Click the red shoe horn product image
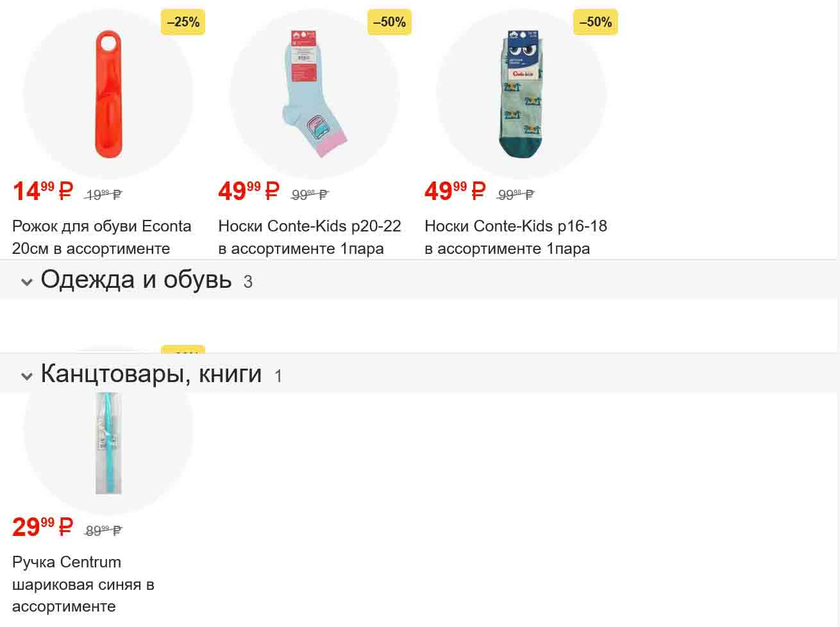Viewport: 840px width, 627px height. 108,94
